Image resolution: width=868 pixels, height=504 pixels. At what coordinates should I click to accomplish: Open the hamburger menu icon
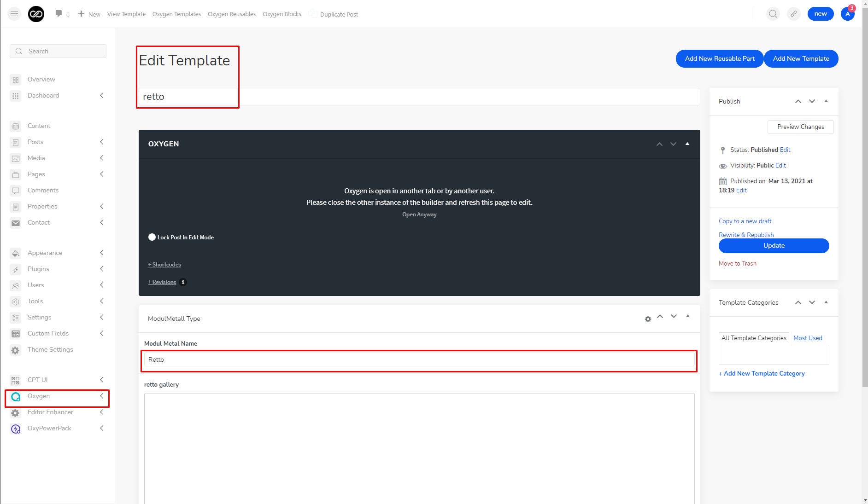pos(14,14)
